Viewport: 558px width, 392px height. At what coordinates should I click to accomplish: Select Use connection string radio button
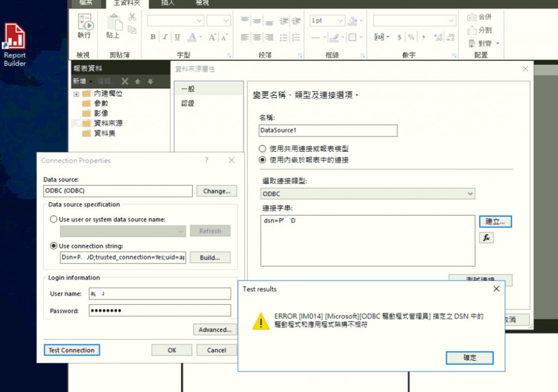53,246
